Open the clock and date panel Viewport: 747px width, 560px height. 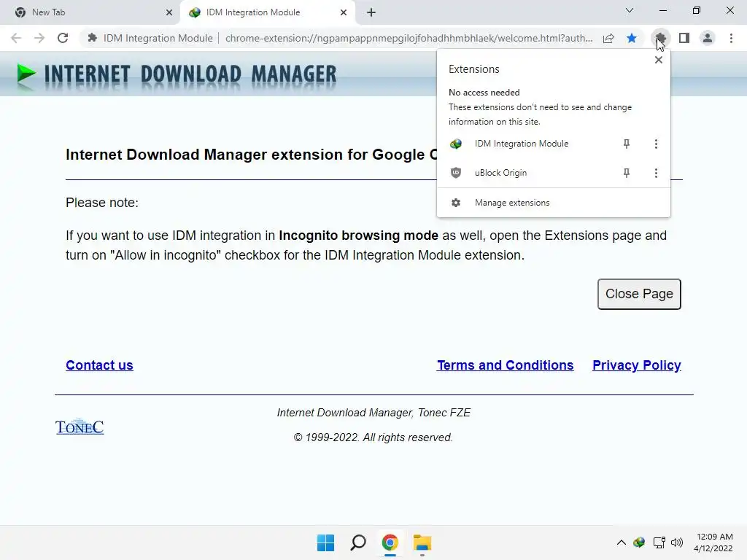(x=713, y=542)
